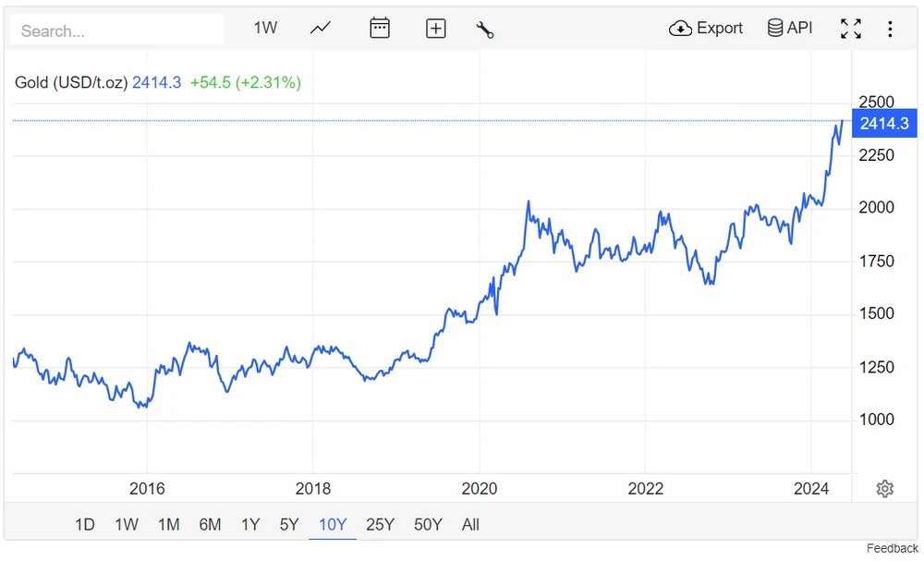
Task: Select the 5Y time range
Action: click(289, 524)
